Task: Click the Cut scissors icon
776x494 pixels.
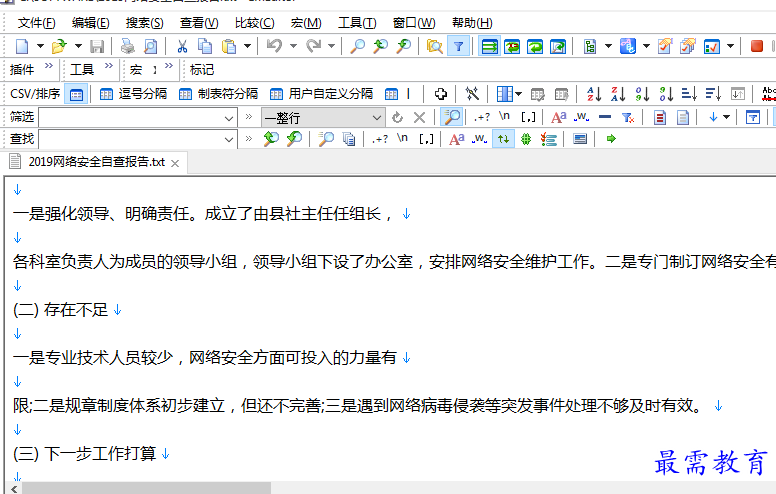Action: pyautogui.click(x=182, y=47)
